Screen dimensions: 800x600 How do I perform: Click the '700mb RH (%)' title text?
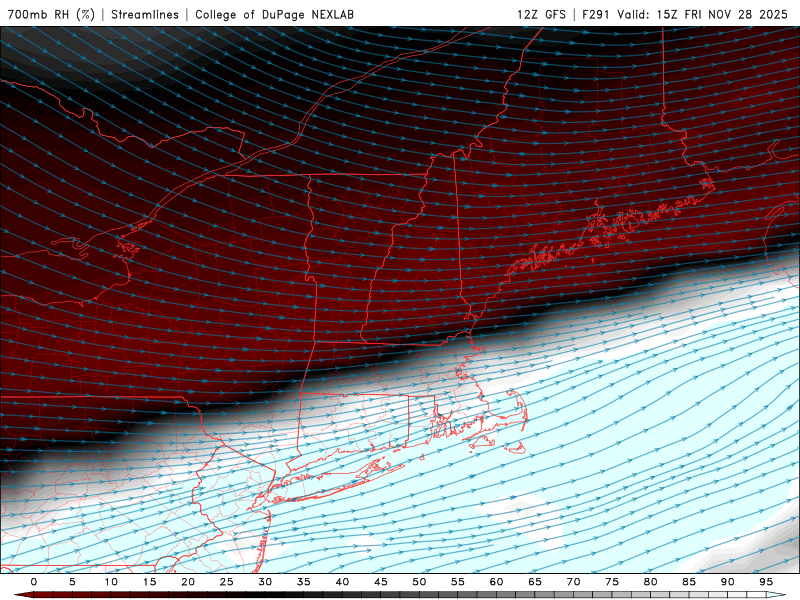click(x=51, y=14)
